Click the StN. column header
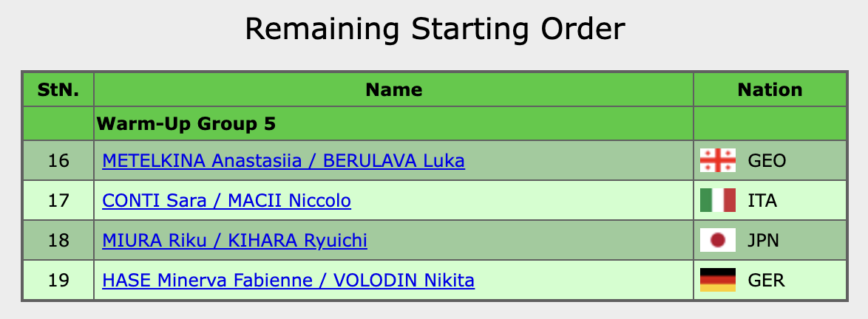The width and height of the screenshot is (868, 319). 58,90
